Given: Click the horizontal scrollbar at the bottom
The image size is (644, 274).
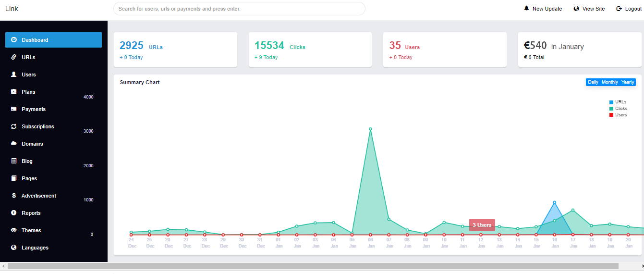Looking at the screenshot, I should 312,266.
